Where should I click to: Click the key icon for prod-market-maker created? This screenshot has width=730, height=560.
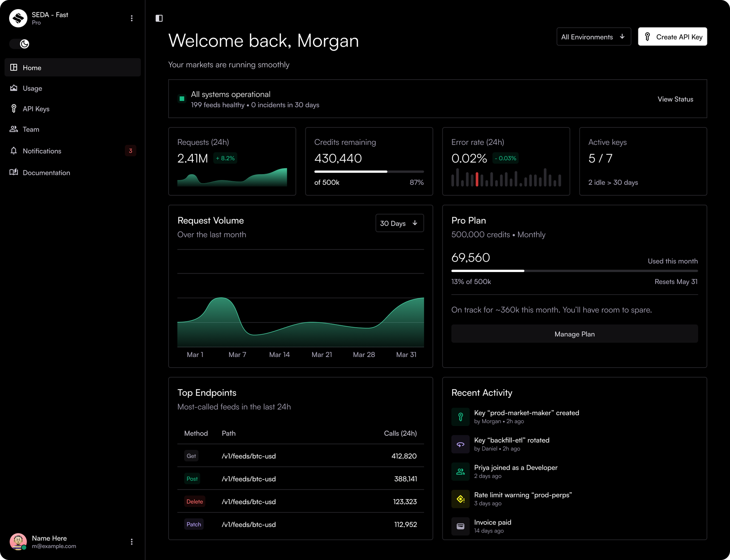click(461, 417)
